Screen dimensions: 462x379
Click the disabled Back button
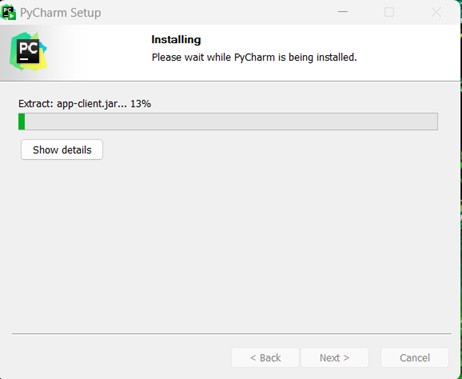coord(265,358)
